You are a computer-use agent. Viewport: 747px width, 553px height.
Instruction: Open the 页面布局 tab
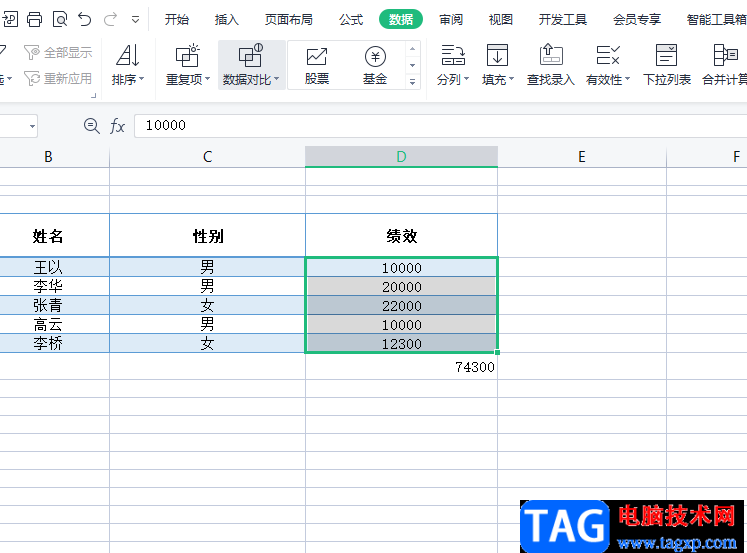click(x=289, y=20)
